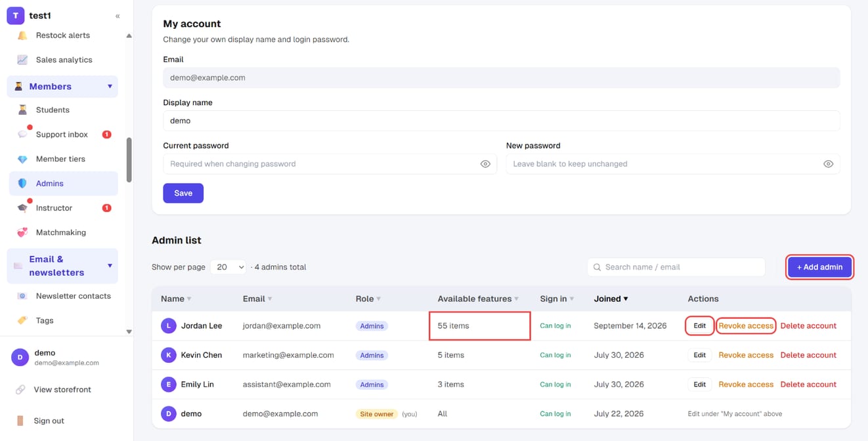This screenshot has width=868, height=441.
Task: Click the Display name input field
Action: (502, 121)
